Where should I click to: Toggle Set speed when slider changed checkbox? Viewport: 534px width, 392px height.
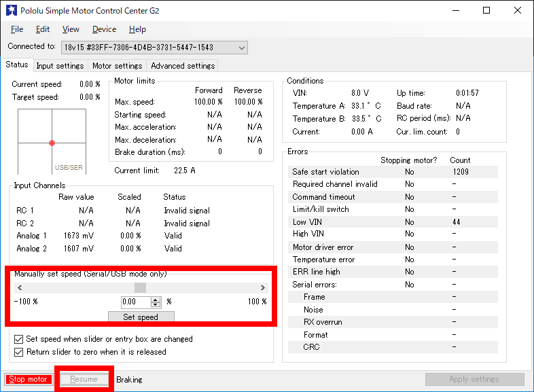click(x=19, y=339)
